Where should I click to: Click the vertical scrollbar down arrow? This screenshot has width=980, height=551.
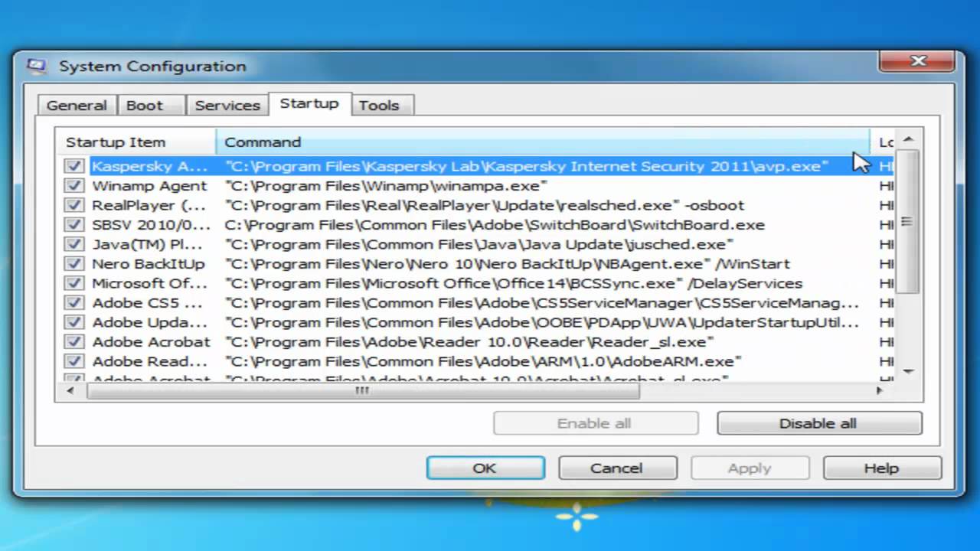(909, 372)
